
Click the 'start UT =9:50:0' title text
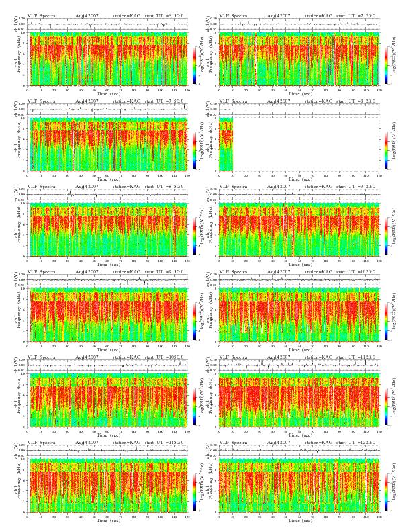coord(165,272)
